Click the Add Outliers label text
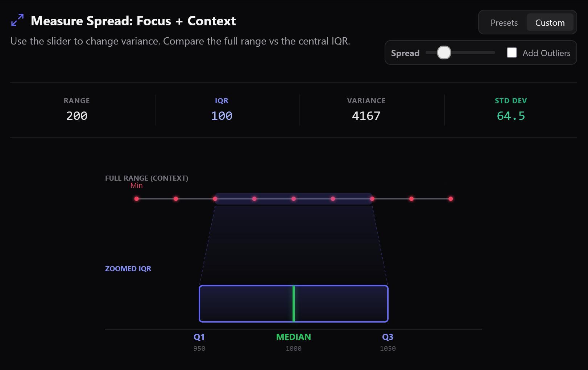This screenshot has width=588, height=370. click(546, 53)
